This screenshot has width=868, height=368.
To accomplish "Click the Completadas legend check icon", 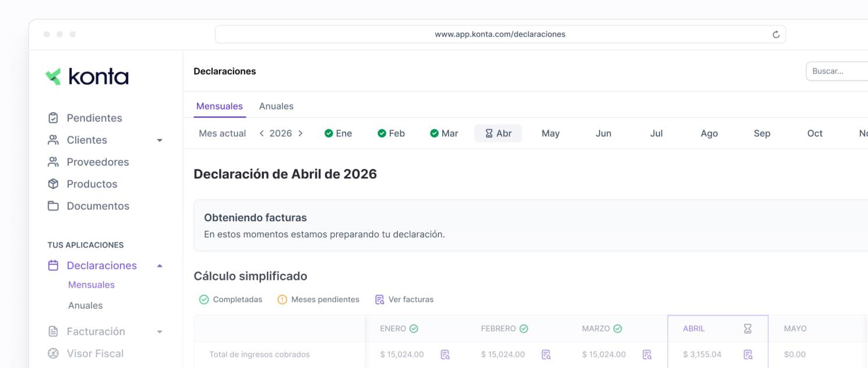I will [x=204, y=300].
